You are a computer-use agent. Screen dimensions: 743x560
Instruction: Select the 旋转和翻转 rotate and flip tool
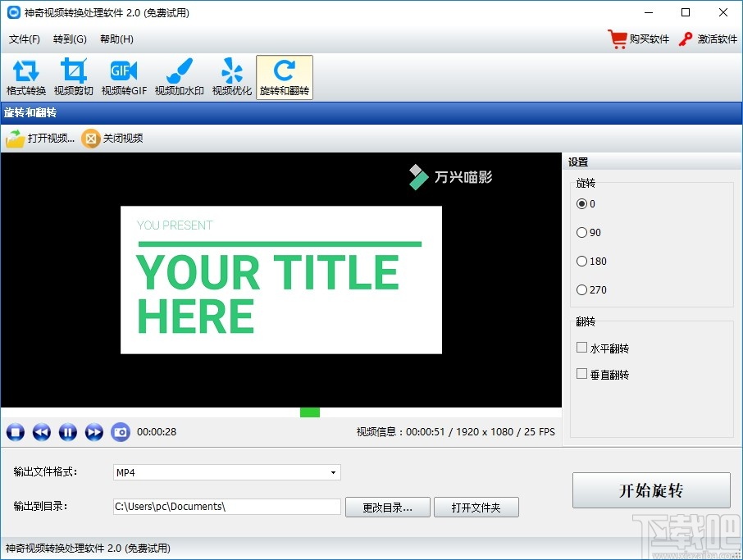[285, 78]
